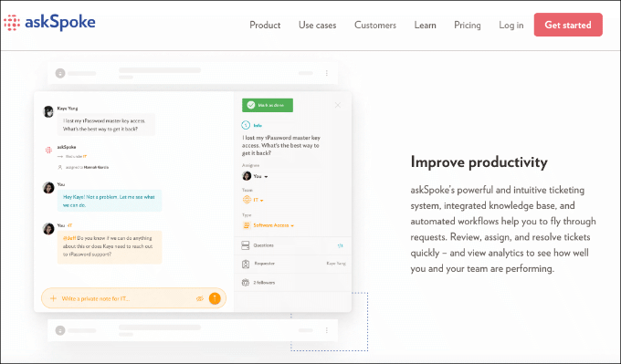Open the Learn menu
Screen dimensions: 621x364
[x=425, y=25]
